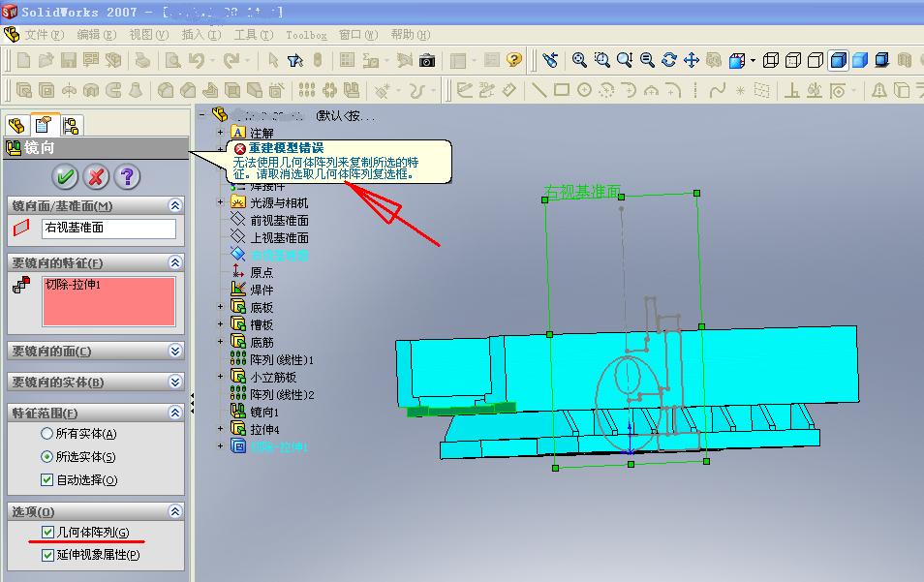Open the 插入 menu
Viewport: 924px width, 582px height.
[x=200, y=35]
